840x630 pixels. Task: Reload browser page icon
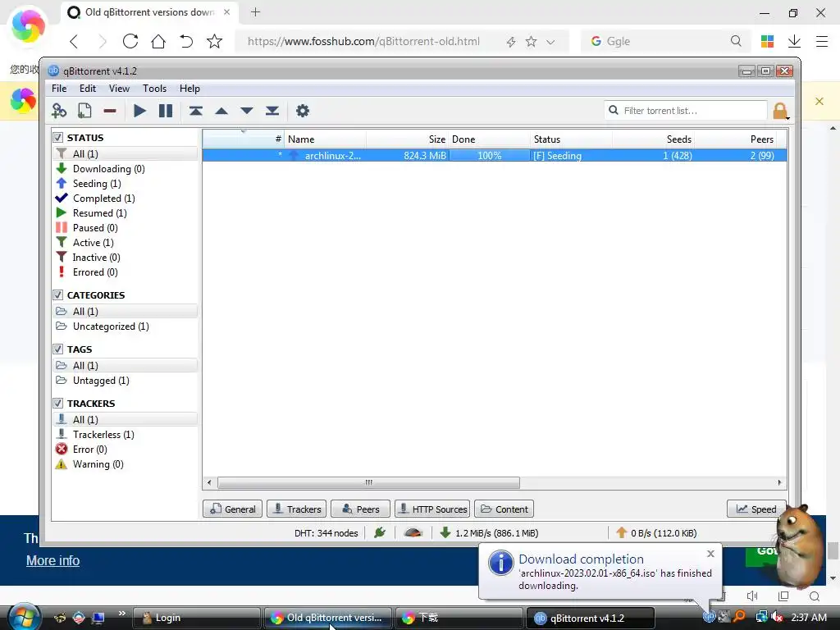coord(130,41)
